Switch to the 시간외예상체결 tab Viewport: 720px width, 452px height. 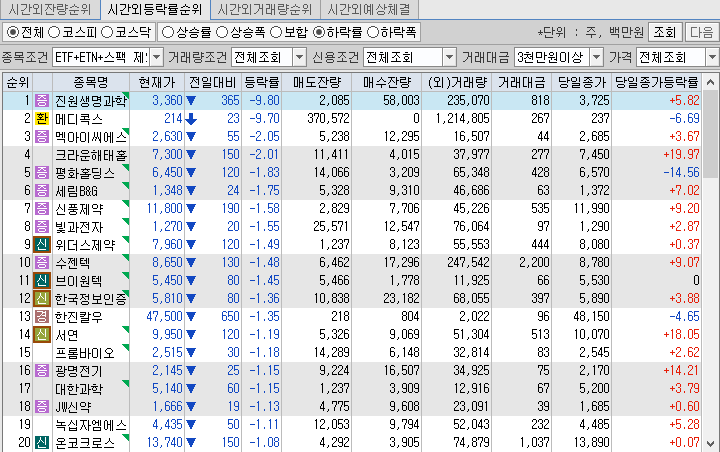tap(369, 10)
